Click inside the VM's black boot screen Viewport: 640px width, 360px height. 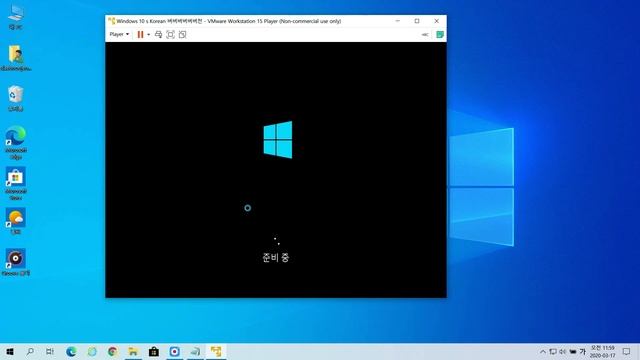click(276, 169)
